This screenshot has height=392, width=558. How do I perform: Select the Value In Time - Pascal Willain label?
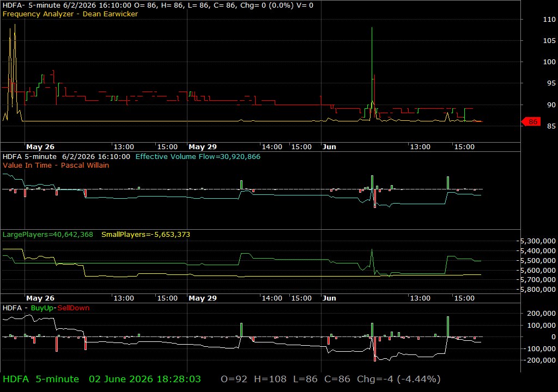(56, 165)
